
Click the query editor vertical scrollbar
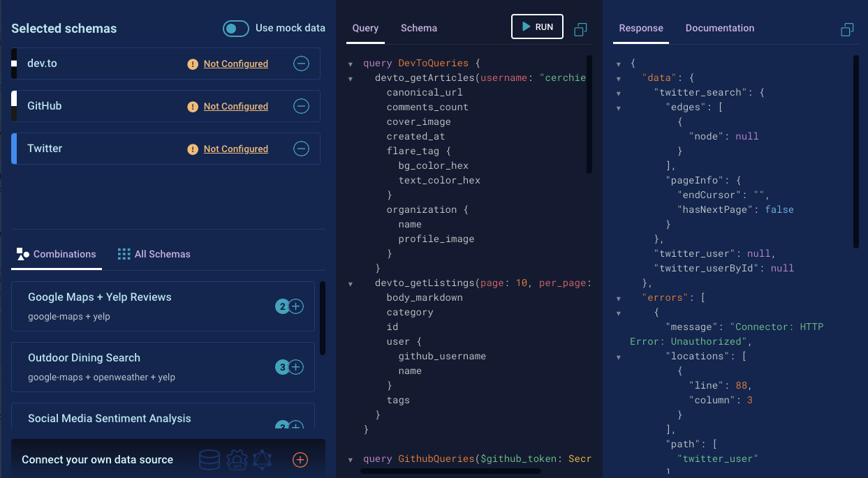coord(589,115)
